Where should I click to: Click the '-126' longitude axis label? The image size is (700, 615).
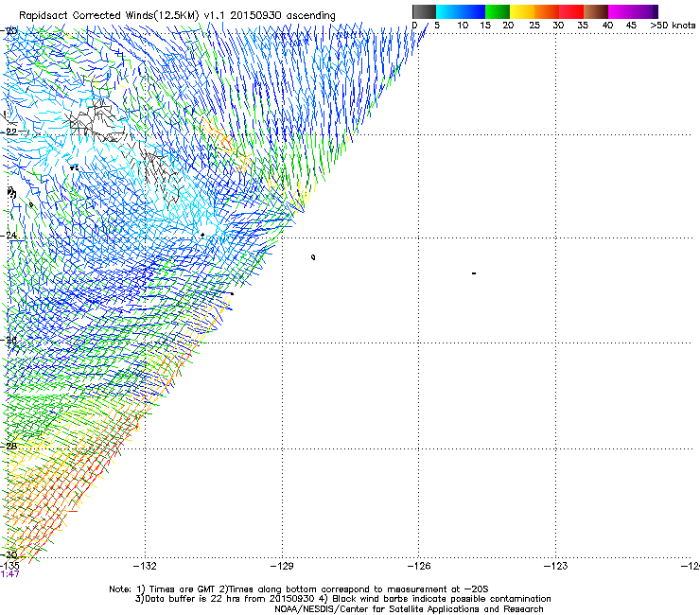419,566
